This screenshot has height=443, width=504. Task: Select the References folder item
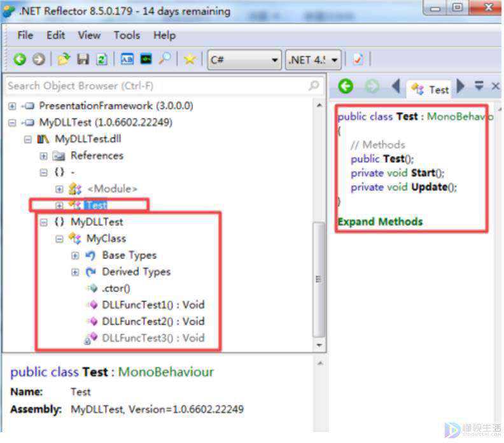click(97, 156)
